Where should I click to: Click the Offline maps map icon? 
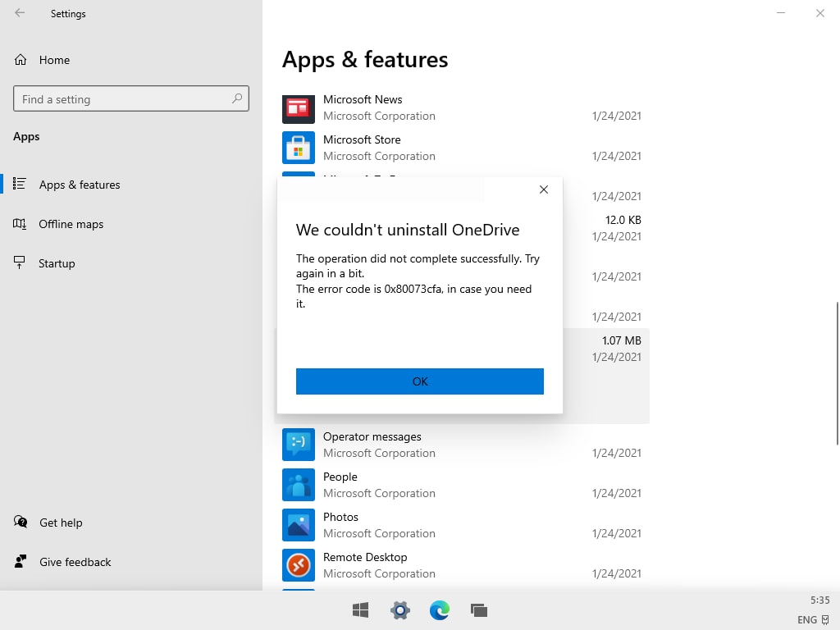click(20, 224)
